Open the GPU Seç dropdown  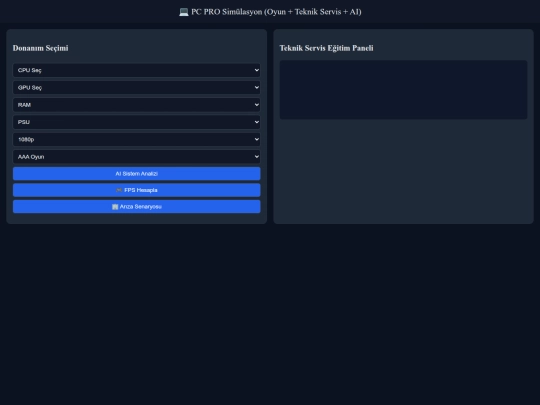coord(136,87)
